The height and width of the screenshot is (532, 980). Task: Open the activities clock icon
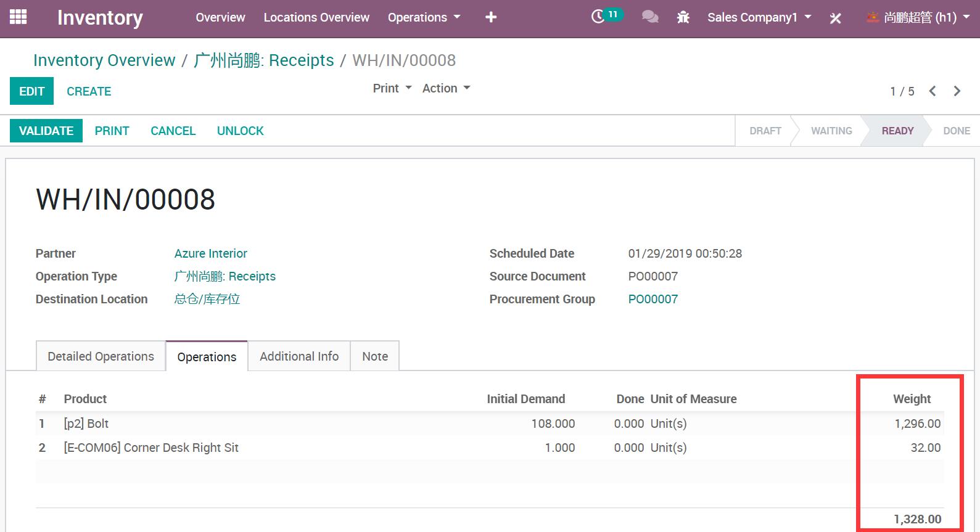tap(598, 17)
